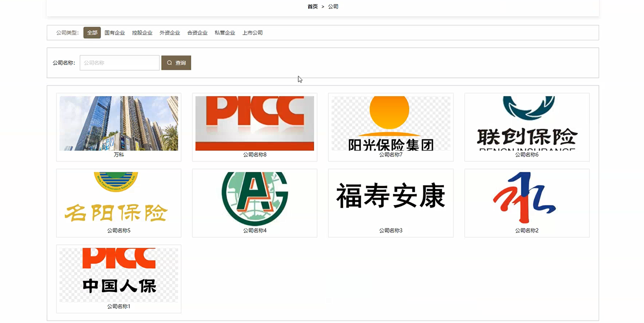Viewport: 644px width, 323px height.
Task: Open the red and blue ribbon logo thumbnail
Action: 527,199
